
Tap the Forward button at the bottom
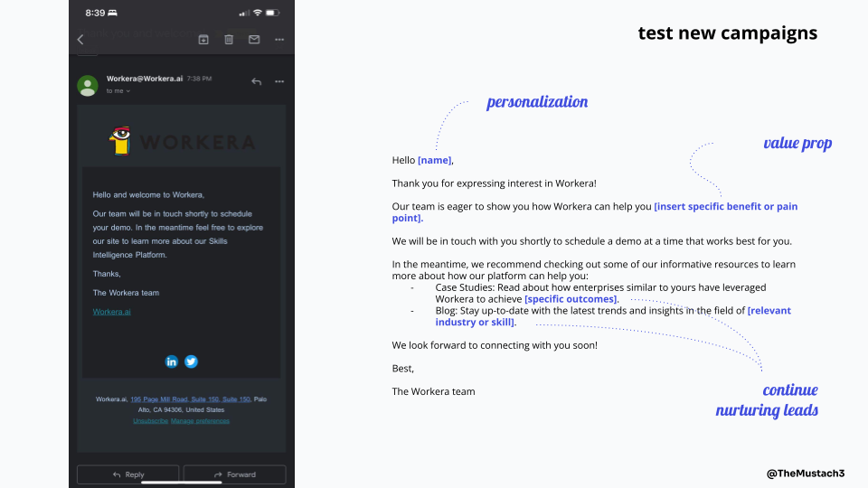(235, 474)
